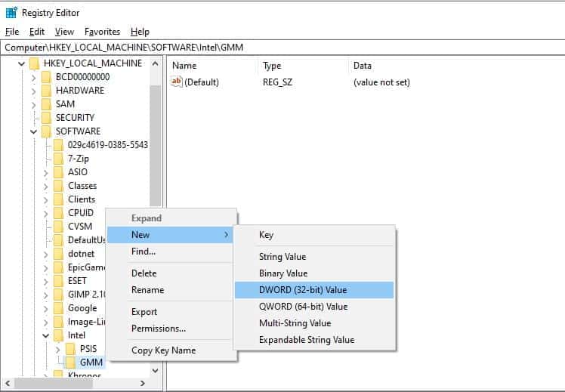Viewport: 565px width, 392px height.
Task: Click the ESET folder icon
Action: (58, 281)
